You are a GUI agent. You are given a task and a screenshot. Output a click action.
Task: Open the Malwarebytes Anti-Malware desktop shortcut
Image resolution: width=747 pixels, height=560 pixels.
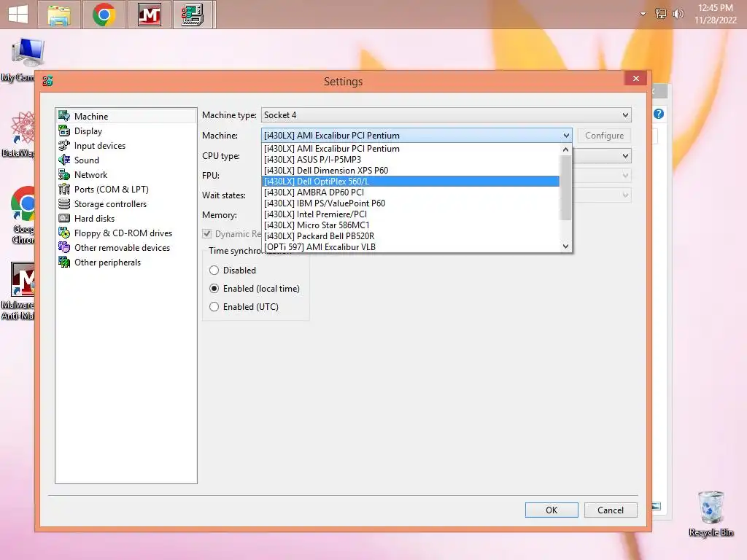pyautogui.click(x=19, y=290)
